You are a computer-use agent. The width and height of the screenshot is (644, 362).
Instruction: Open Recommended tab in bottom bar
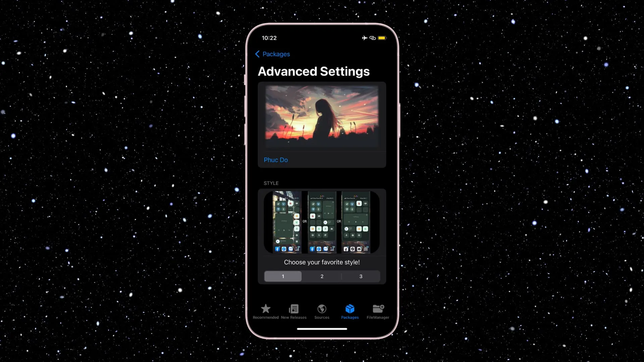(265, 311)
